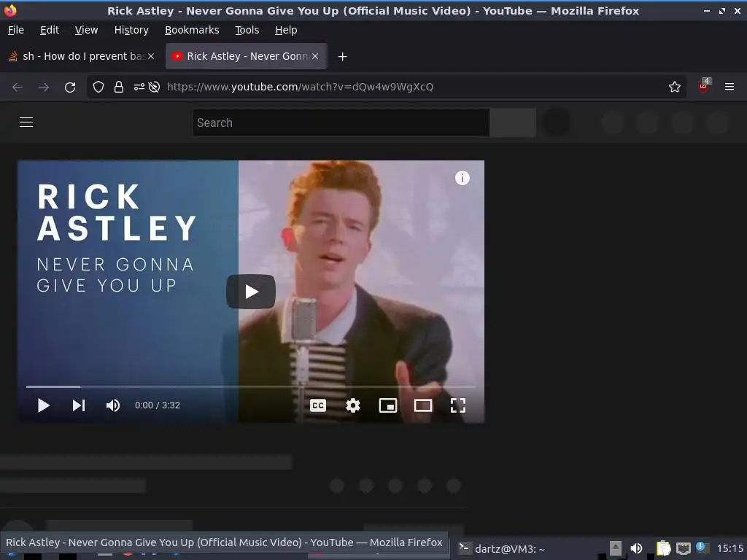The image size is (747, 560).
Task: Bookmark this page with star icon
Action: (675, 87)
